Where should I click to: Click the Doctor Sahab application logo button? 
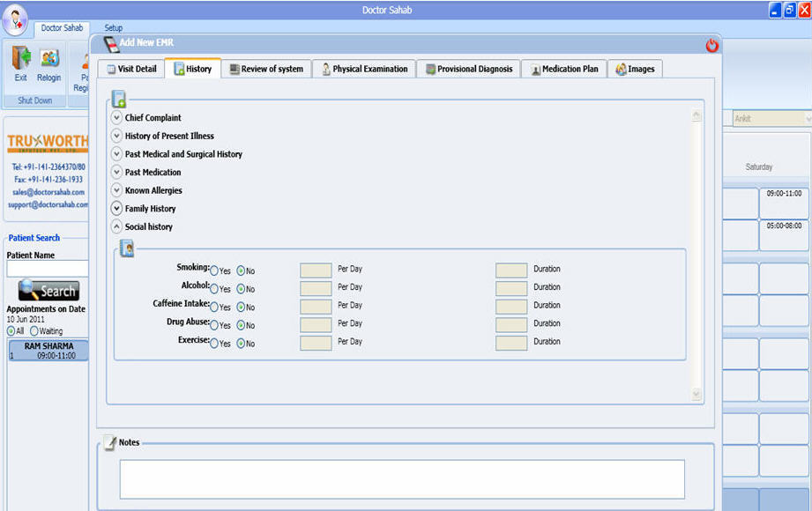(x=15, y=19)
